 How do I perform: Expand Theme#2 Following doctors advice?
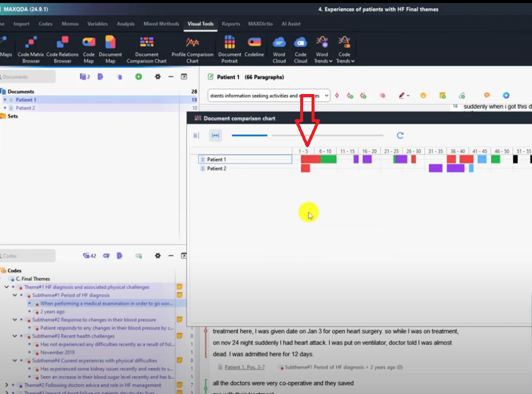(x=7, y=385)
